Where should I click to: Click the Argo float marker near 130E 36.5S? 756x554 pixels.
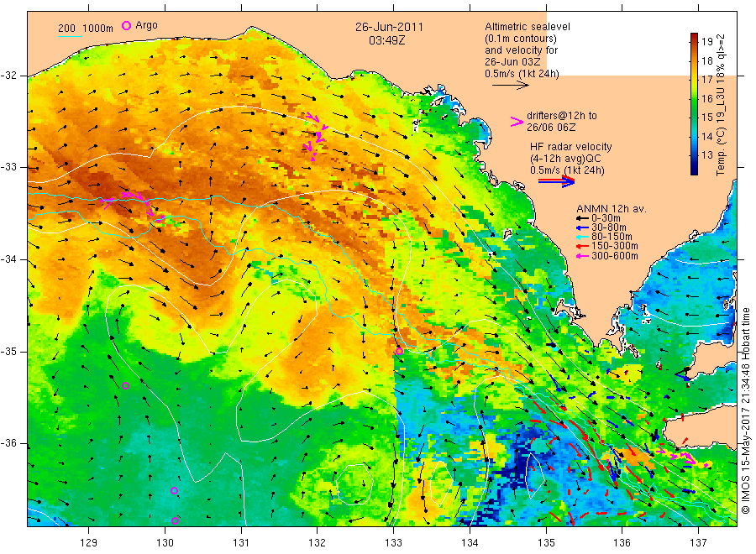(x=174, y=490)
